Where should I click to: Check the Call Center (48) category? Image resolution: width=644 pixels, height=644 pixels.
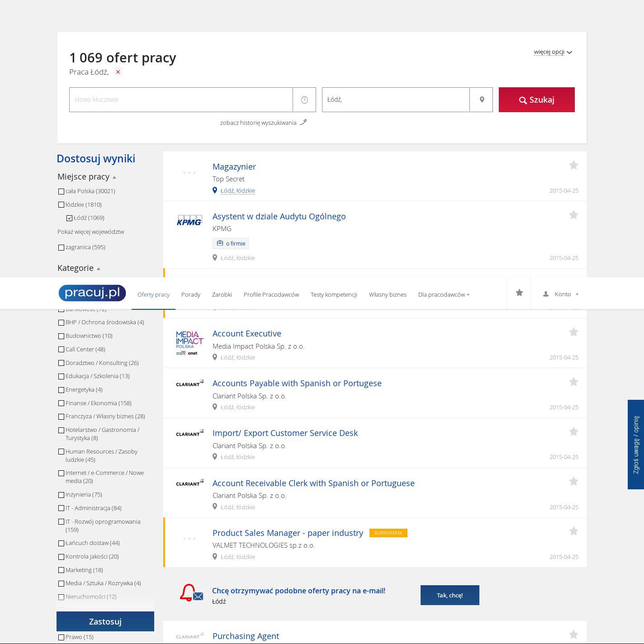click(x=61, y=350)
